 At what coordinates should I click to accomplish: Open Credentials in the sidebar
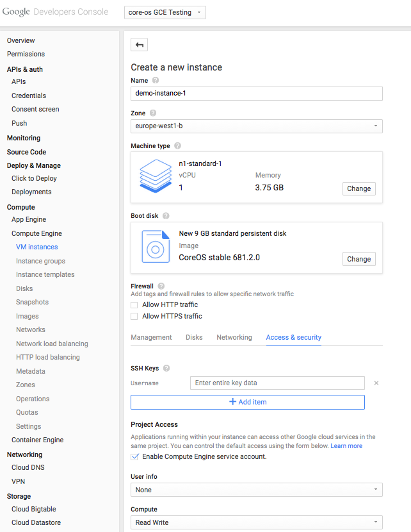pyautogui.click(x=29, y=96)
